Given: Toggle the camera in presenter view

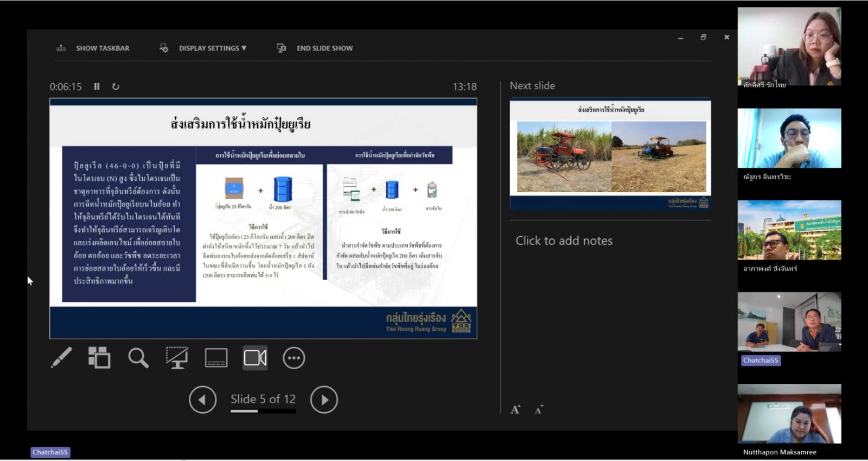Looking at the screenshot, I should (255, 358).
